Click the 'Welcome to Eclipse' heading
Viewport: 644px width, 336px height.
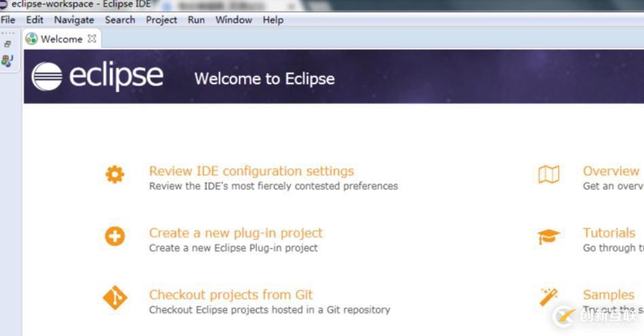264,79
